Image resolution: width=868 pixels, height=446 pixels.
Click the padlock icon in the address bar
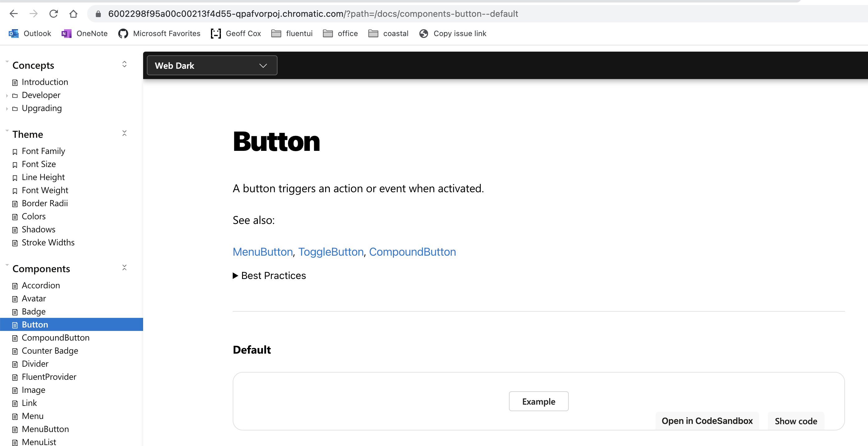[98, 13]
